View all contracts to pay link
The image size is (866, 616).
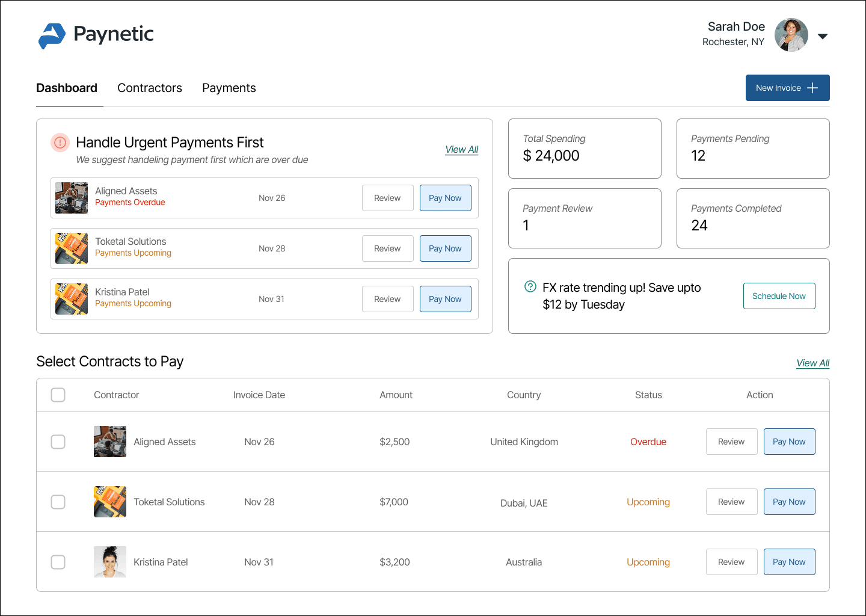[812, 363]
